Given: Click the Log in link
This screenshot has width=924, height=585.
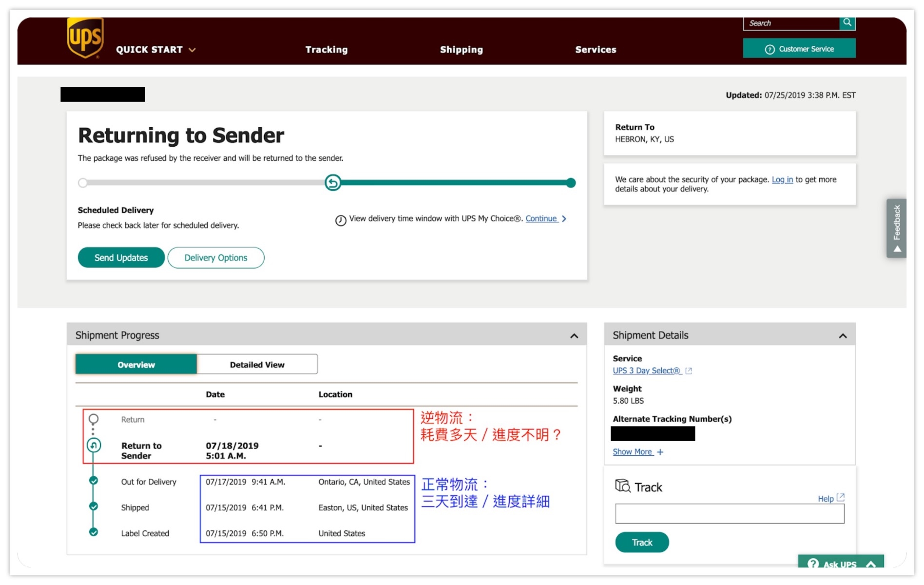Looking at the screenshot, I should pos(782,179).
